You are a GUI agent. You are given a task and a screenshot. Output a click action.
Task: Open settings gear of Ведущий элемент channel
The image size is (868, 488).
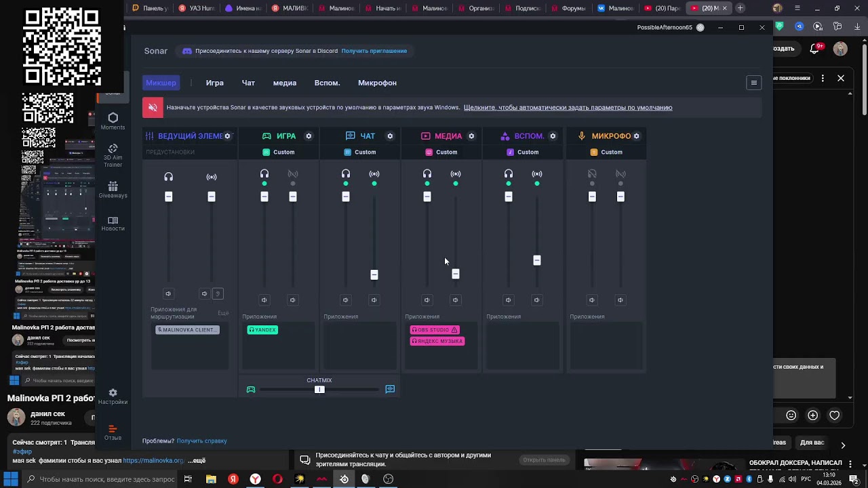[x=227, y=136]
